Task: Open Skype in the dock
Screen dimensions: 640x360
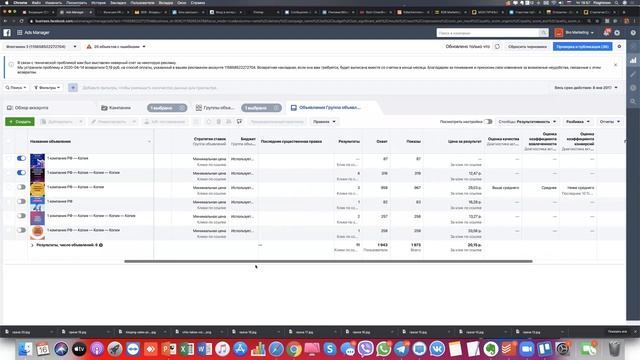Action: (x=329, y=349)
